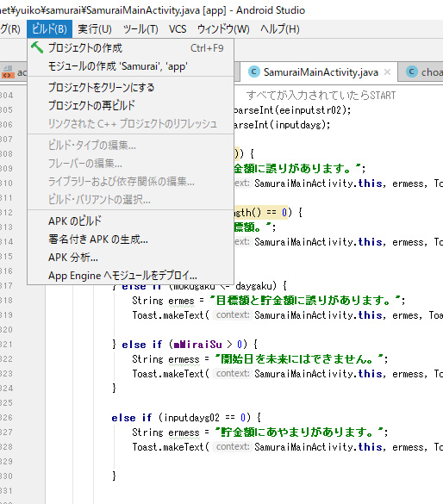Select APK のビルド menu entry
443x504 pixels.
pos(130,221)
